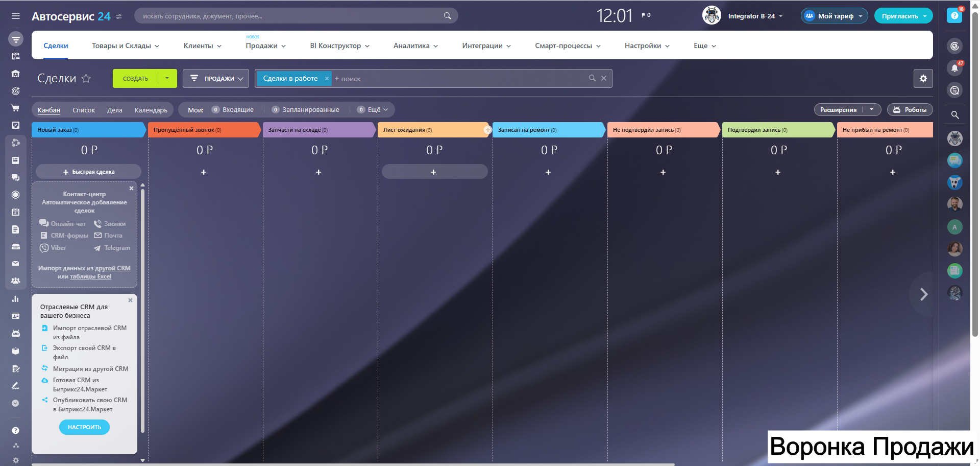Select the Сделки tab in the top menu
Screen dimensions: 980x466
coord(56,45)
